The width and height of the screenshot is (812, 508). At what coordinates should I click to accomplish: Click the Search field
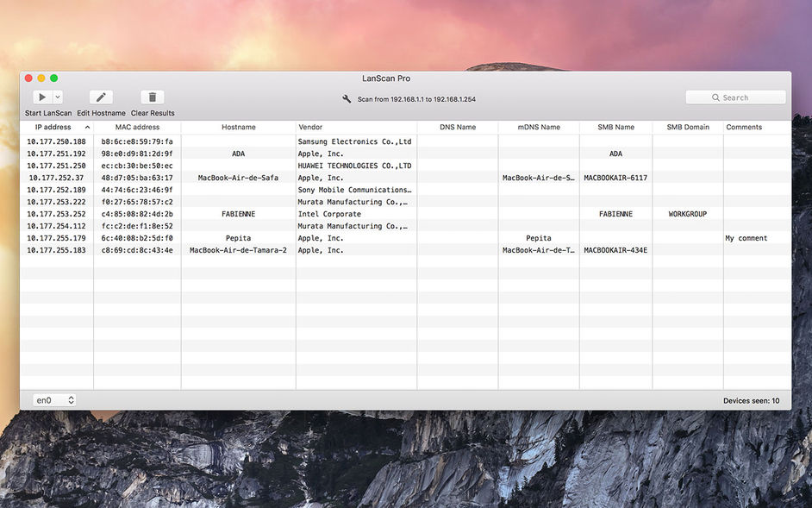click(x=735, y=97)
